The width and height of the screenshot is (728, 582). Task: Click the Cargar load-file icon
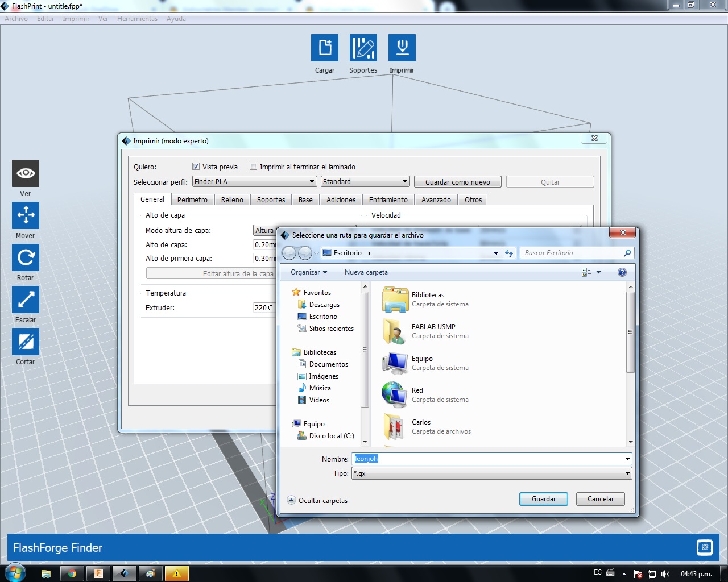tap(325, 48)
